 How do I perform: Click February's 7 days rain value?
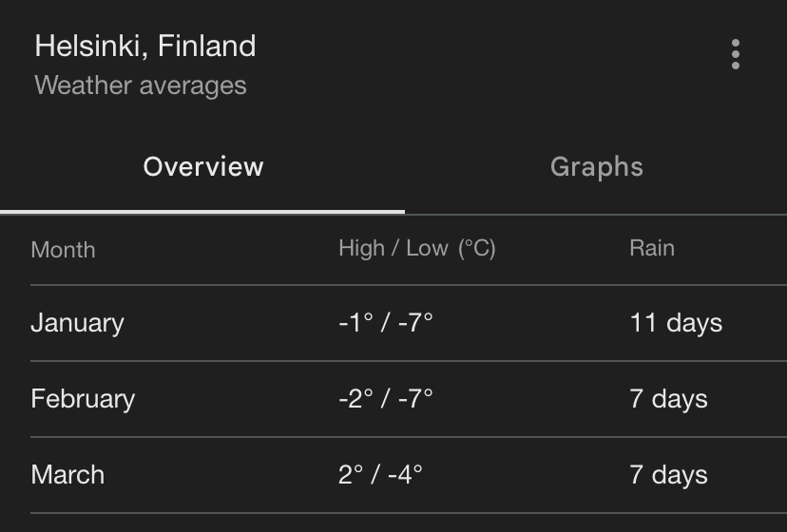point(668,399)
